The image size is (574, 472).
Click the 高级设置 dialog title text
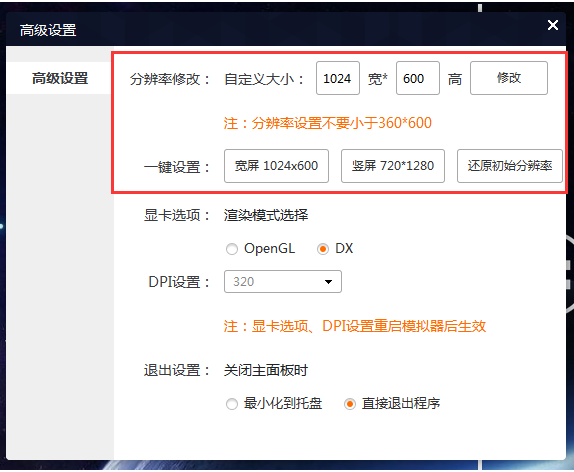(x=48, y=30)
